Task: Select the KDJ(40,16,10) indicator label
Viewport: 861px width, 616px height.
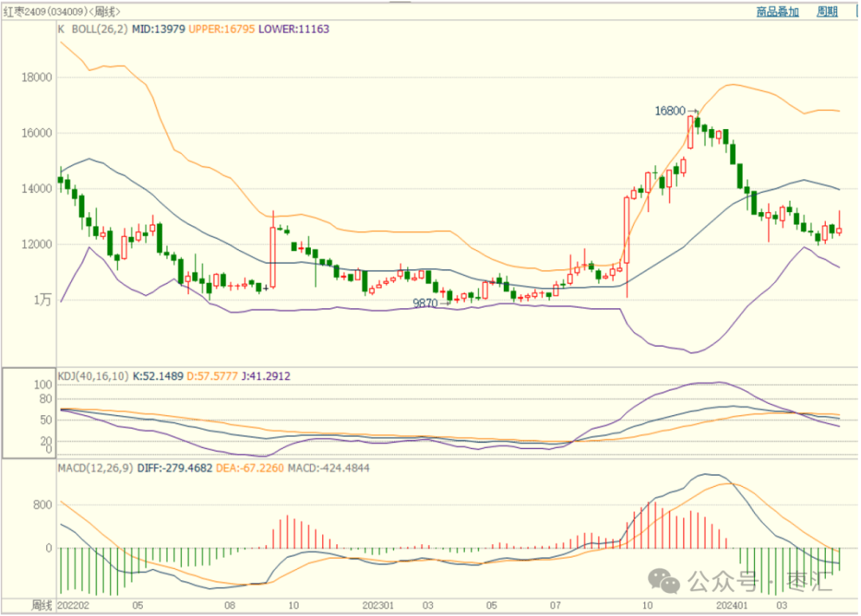Action: (92, 375)
